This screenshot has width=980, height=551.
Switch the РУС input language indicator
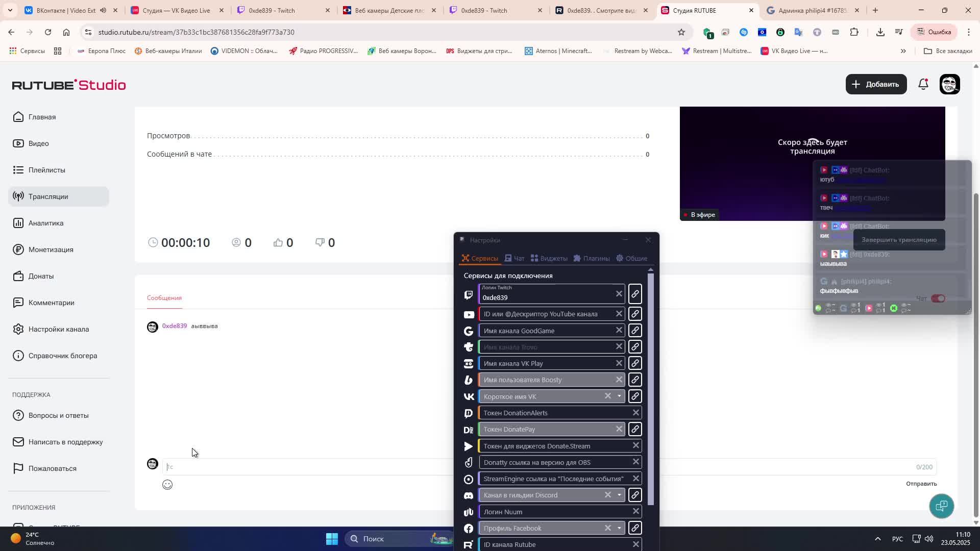click(x=897, y=539)
